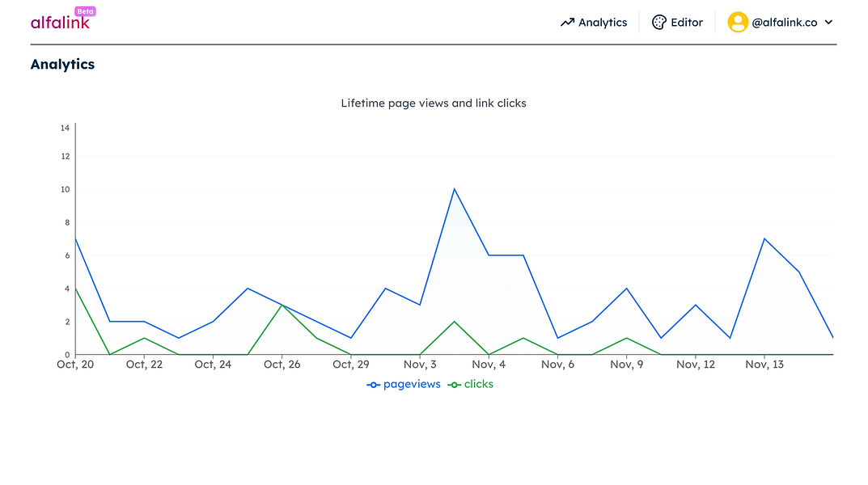The width and height of the screenshot is (868, 485).
Task: Click the yellow user avatar icon
Action: pyautogui.click(x=738, y=22)
